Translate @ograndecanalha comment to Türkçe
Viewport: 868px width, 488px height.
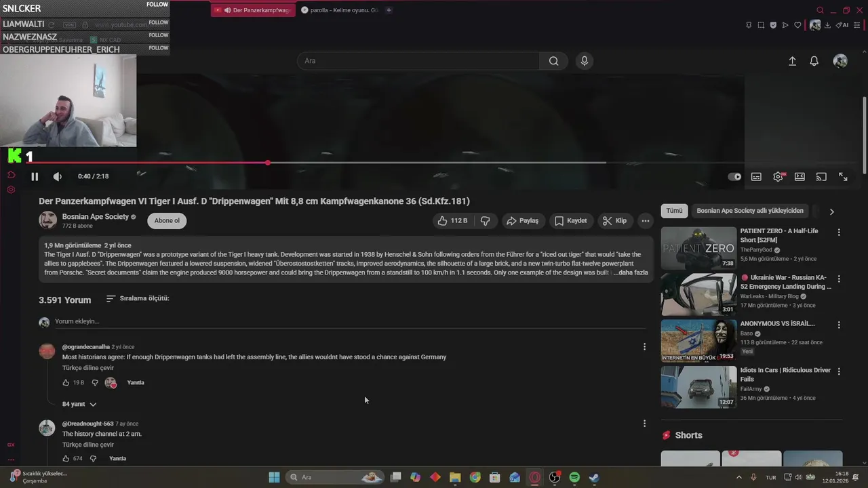(x=88, y=368)
